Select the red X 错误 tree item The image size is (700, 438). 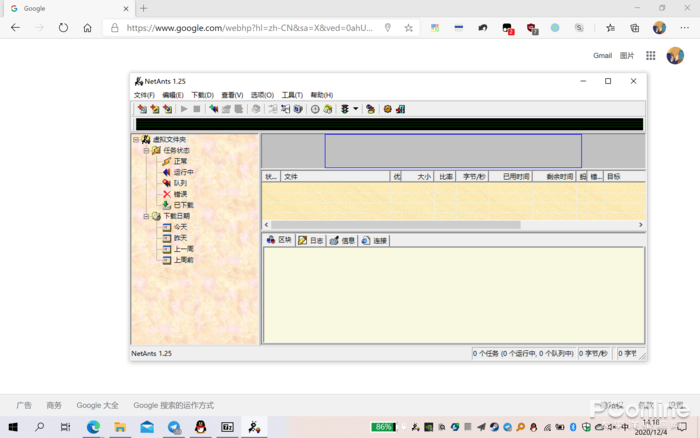[179, 194]
